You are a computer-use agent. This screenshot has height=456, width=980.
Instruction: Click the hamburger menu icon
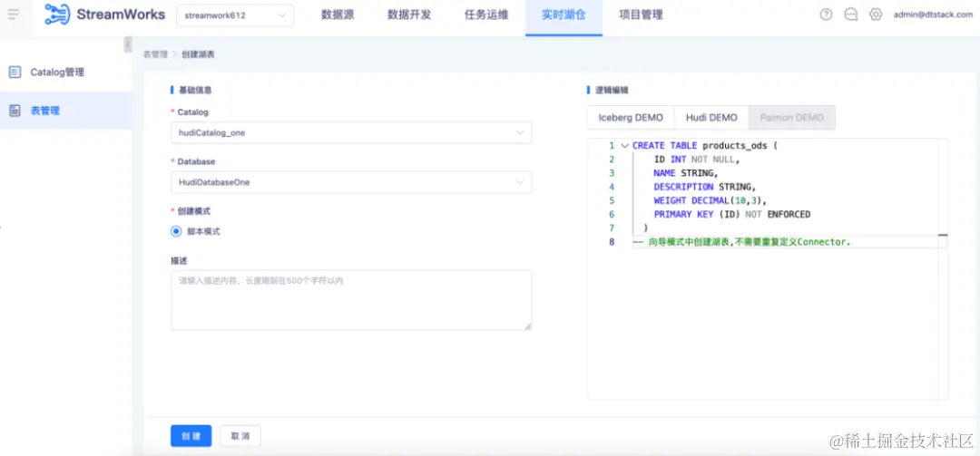click(13, 15)
